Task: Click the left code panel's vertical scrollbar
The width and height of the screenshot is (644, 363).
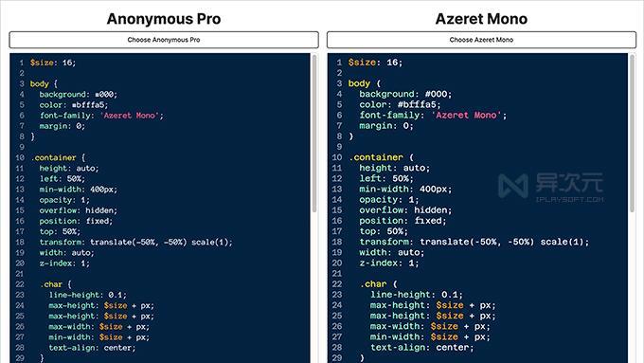Action: tap(314, 134)
